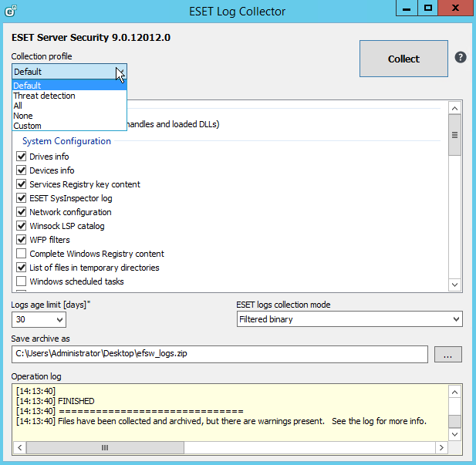Click the artifacts list vertical scrollbar thumb
Image resolution: width=476 pixels, height=465 pixels.
(454, 134)
